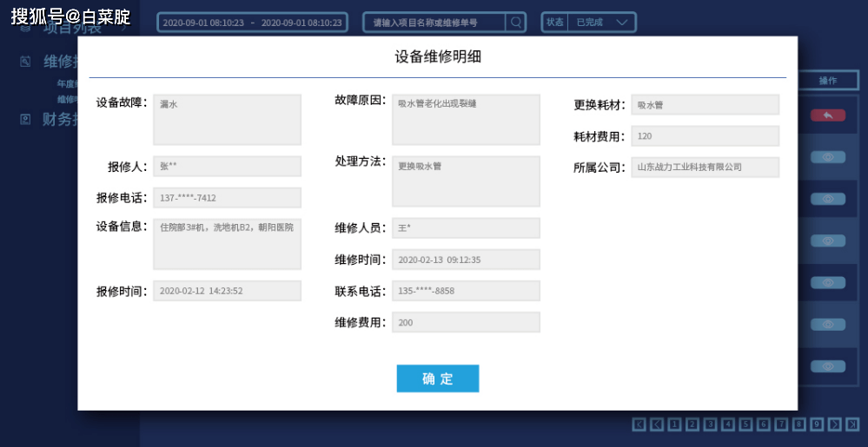
Task: Select page 9 in pagination
Action: 817,424
